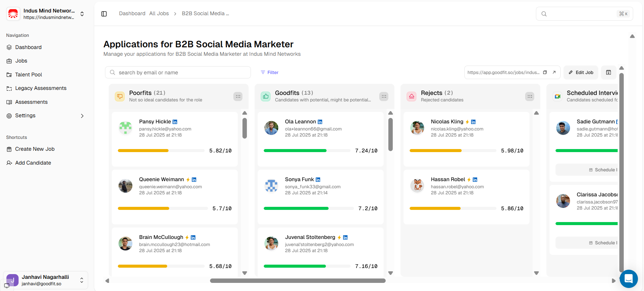Open job link in new tab arrow
This screenshot has height=291, width=644.
554,72
